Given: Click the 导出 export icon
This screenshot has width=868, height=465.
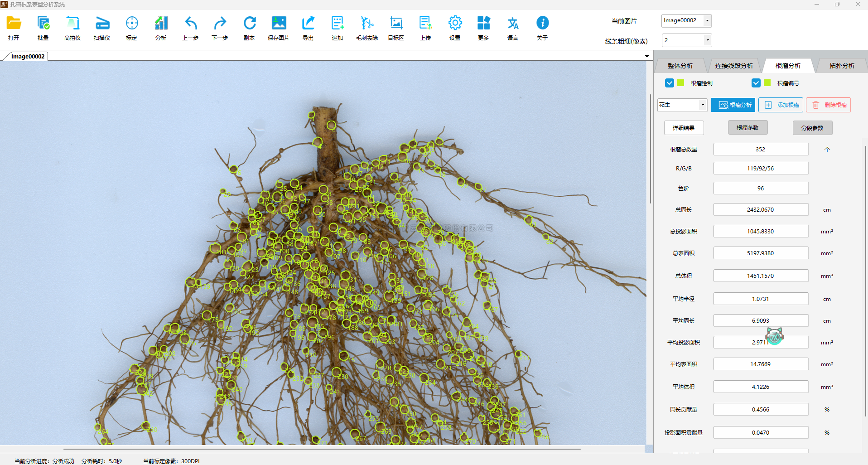Looking at the screenshot, I should coord(308,24).
